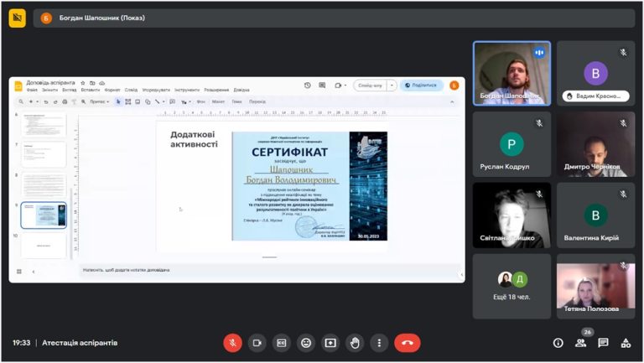Select Богдан Шапошник video tile

click(512, 74)
